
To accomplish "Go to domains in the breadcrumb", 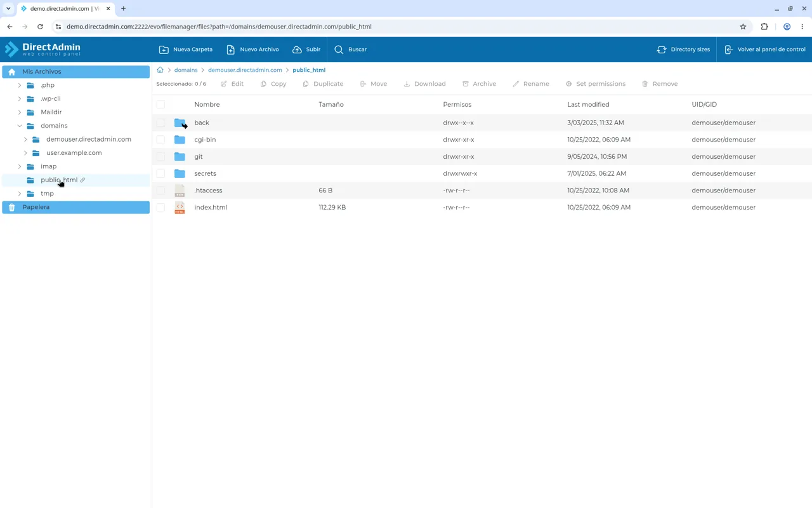I will [186, 70].
